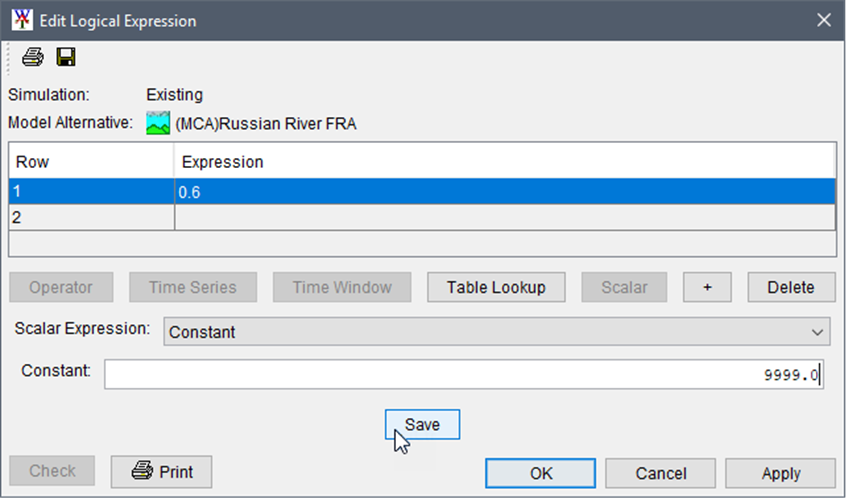Image resolution: width=849 pixels, height=499 pixels.
Task: Click the Existing simulation name text
Action: point(174,95)
